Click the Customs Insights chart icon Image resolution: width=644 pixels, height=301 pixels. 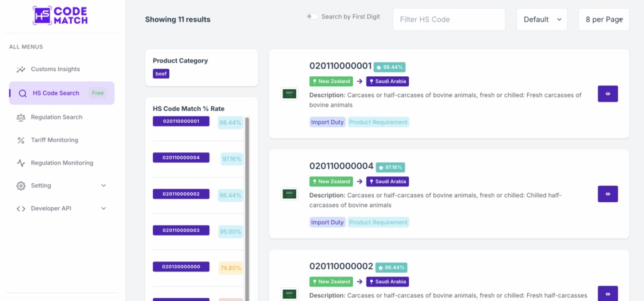(21, 69)
